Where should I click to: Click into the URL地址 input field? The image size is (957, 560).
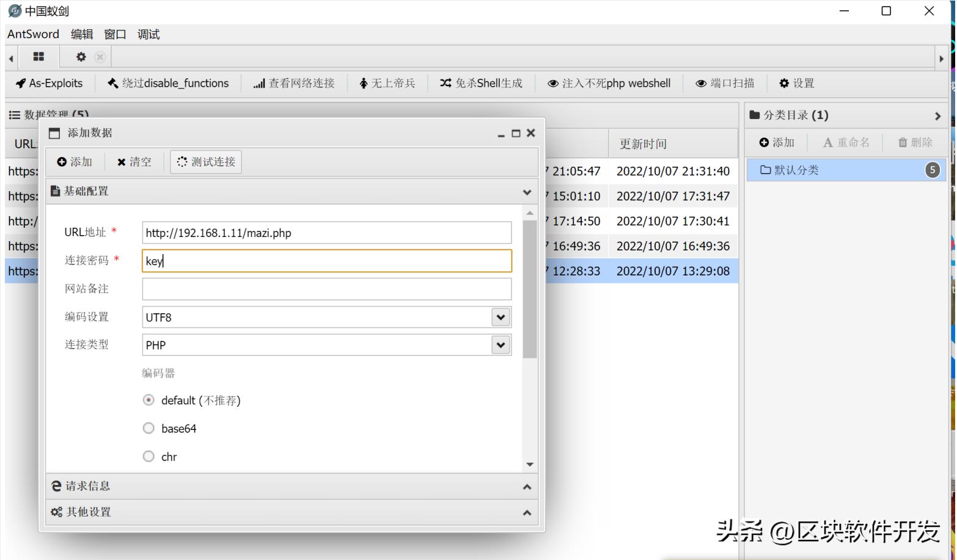326,233
